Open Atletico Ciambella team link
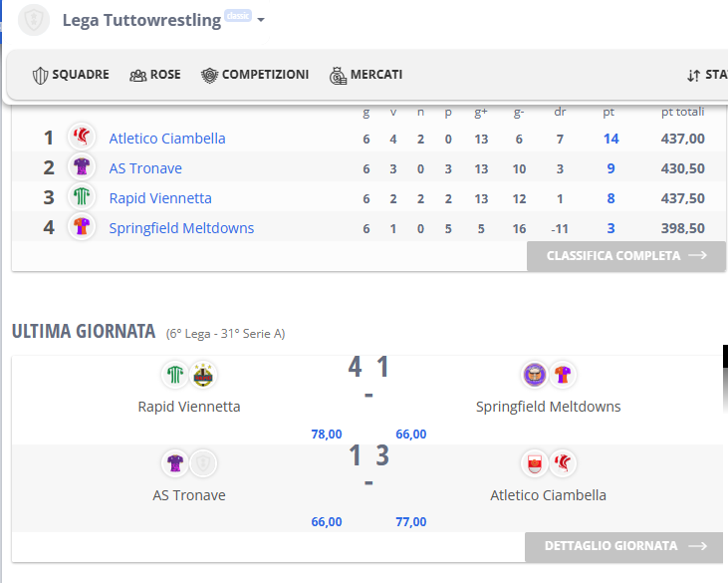 click(x=167, y=139)
